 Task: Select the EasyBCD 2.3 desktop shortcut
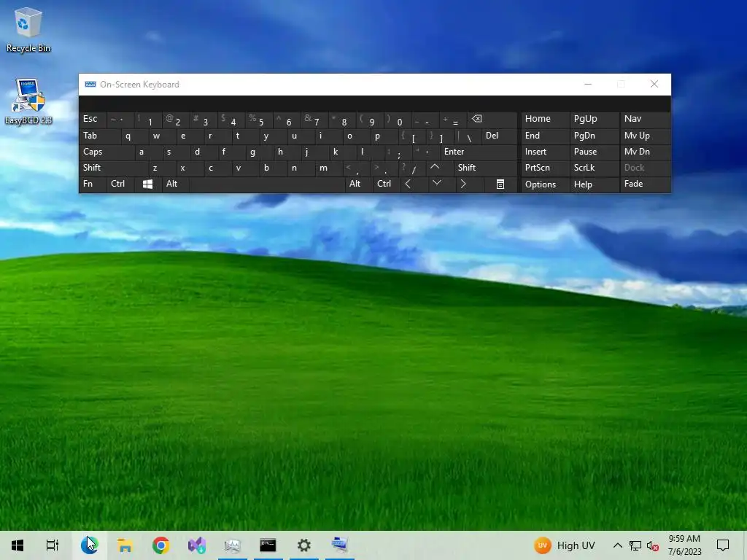point(28,102)
